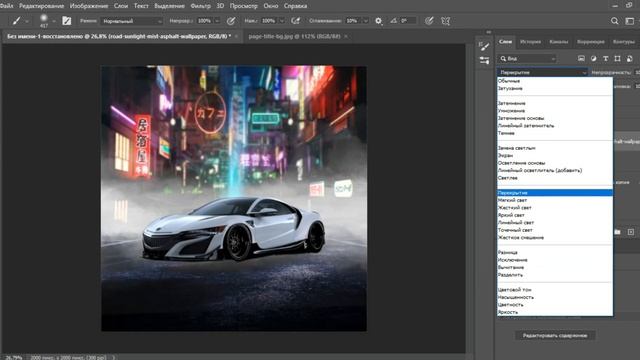The height and width of the screenshot is (360, 640).
Task: Open the Brush tool preset picker
Action: click(16, 21)
